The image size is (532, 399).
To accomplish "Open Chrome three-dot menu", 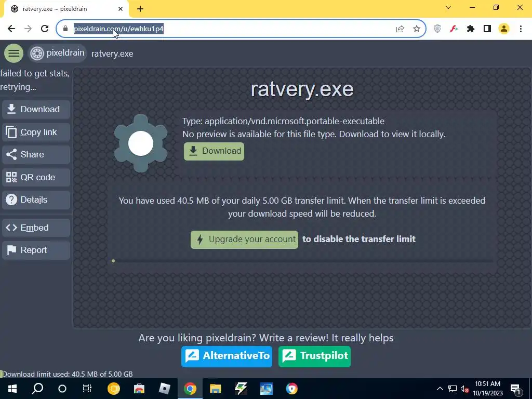I will click(x=521, y=29).
